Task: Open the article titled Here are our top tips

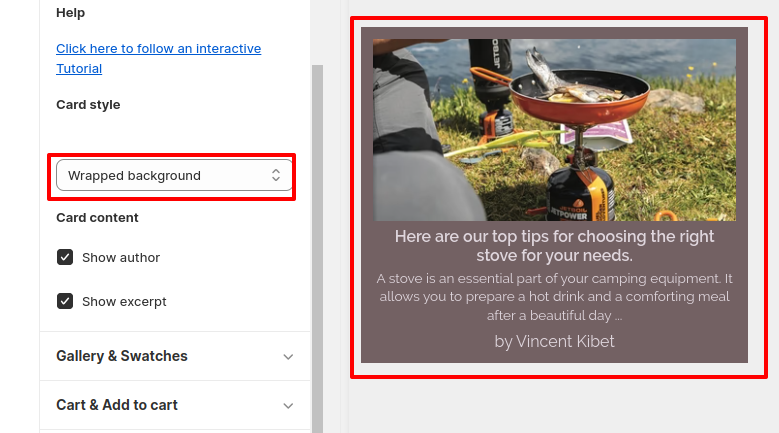Action: point(554,246)
